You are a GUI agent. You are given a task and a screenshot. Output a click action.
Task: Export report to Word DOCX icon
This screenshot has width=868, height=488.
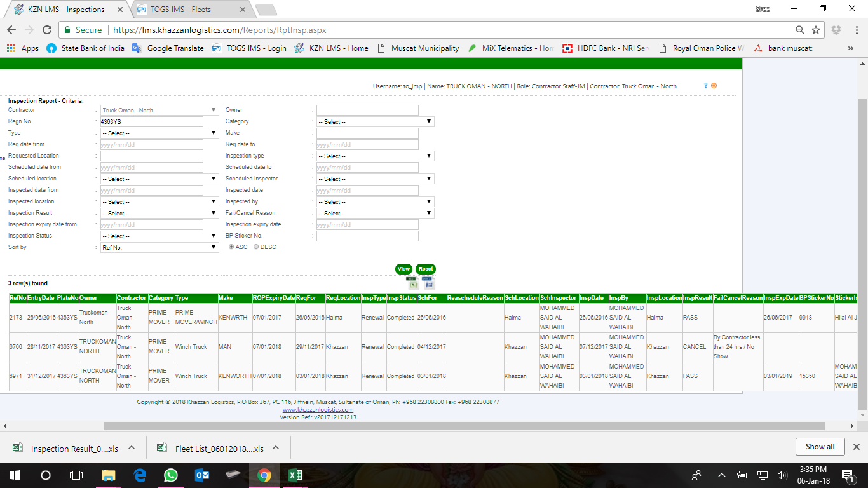[x=429, y=283]
